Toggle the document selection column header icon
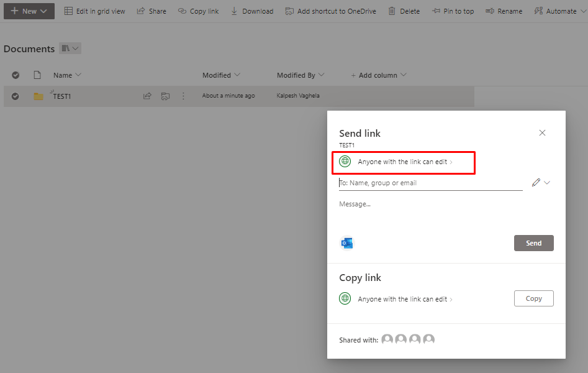Viewport: 588px width, 373px height. pyautogui.click(x=37, y=75)
